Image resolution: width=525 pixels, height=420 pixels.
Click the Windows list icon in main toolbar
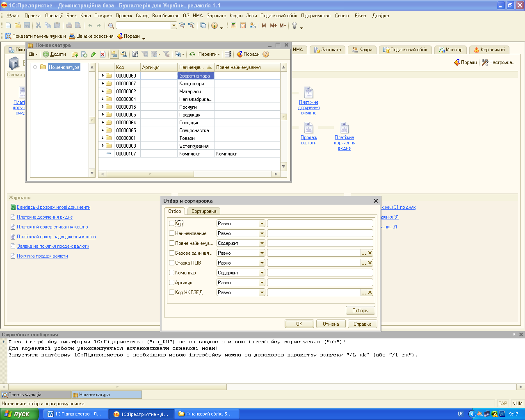point(203,25)
